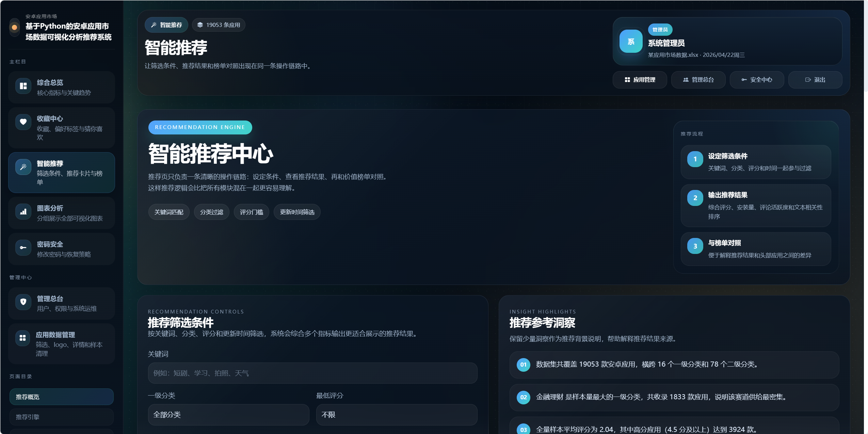Viewport: 868px width, 434px height.
Task: Click the magic wand icon for 智能推荐
Action: tap(23, 167)
